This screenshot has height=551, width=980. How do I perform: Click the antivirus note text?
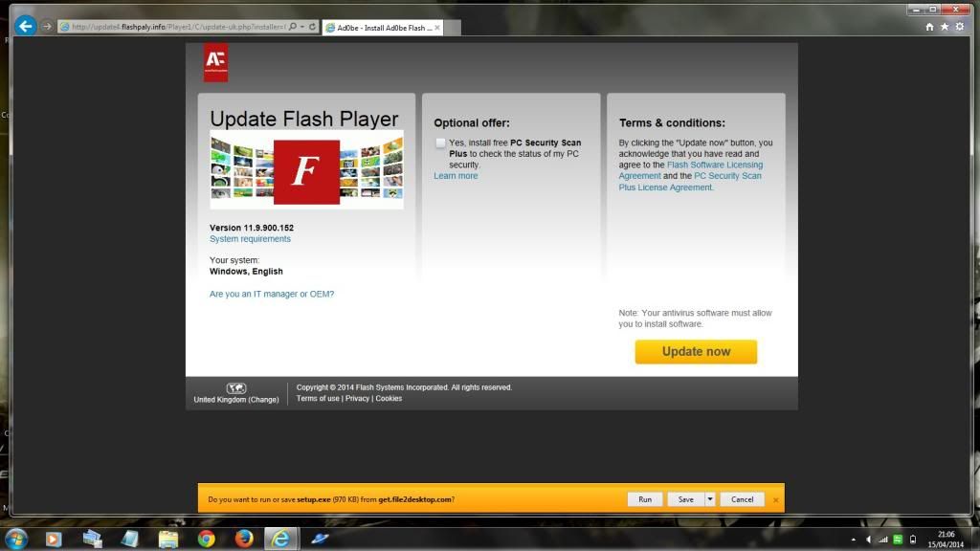click(695, 319)
